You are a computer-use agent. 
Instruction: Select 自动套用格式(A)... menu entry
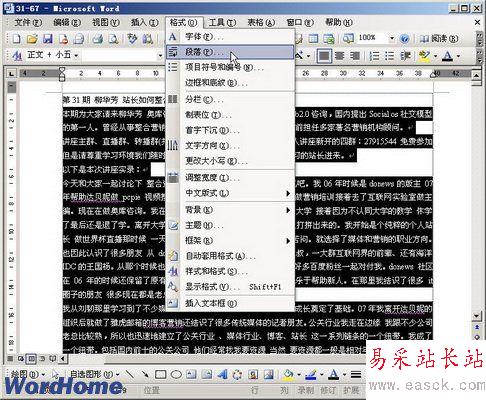[230, 256]
